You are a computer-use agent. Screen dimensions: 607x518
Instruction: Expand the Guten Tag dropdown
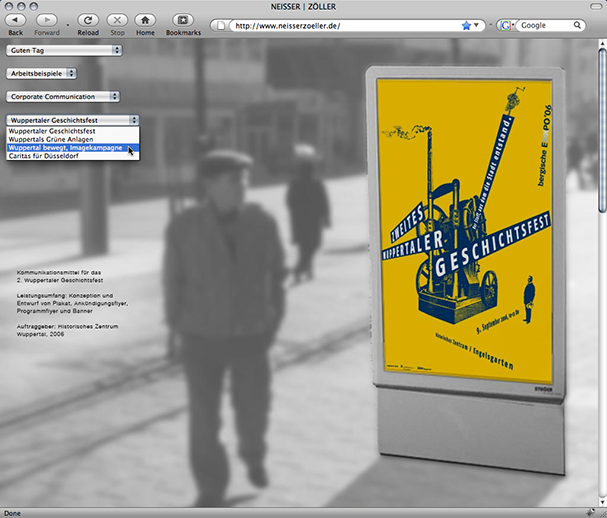(63, 49)
